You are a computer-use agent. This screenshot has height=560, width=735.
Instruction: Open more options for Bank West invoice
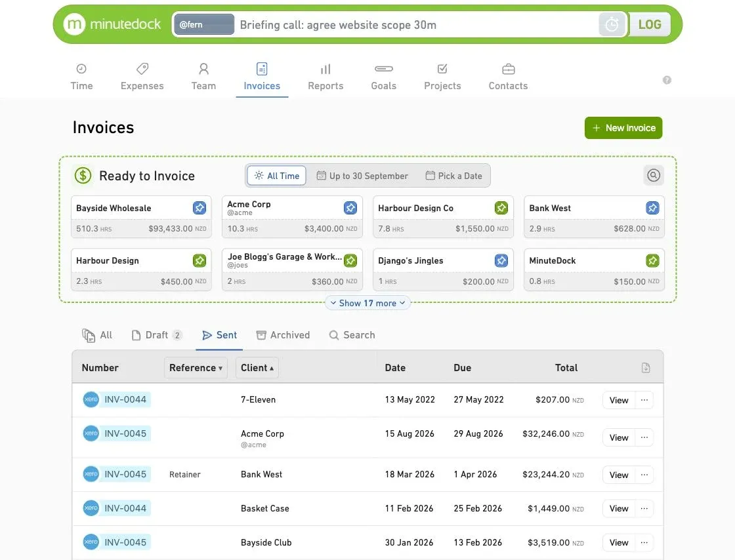(644, 475)
